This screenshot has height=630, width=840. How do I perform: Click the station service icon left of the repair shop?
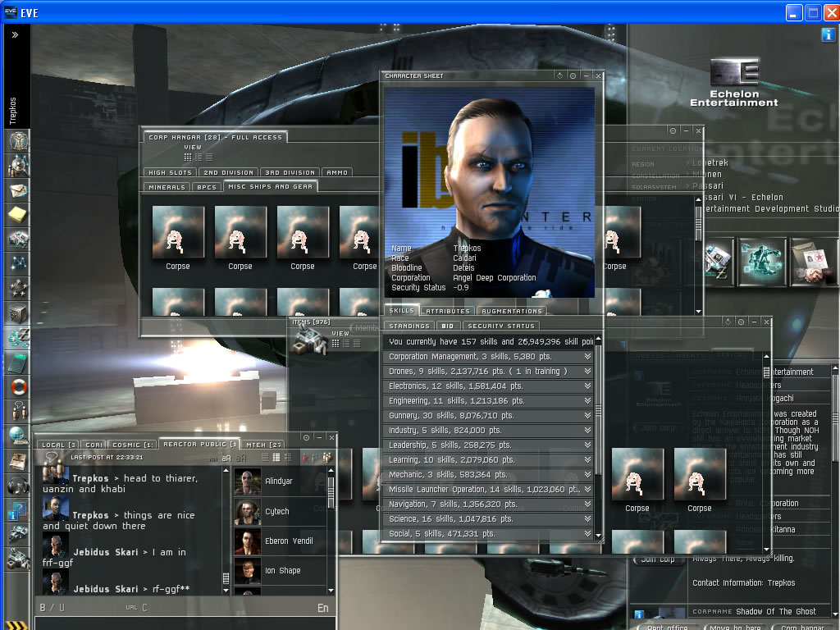coord(719,262)
